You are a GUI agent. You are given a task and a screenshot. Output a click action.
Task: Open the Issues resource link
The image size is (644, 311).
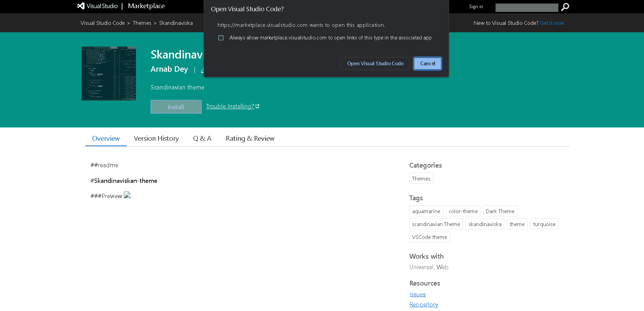[418, 294]
